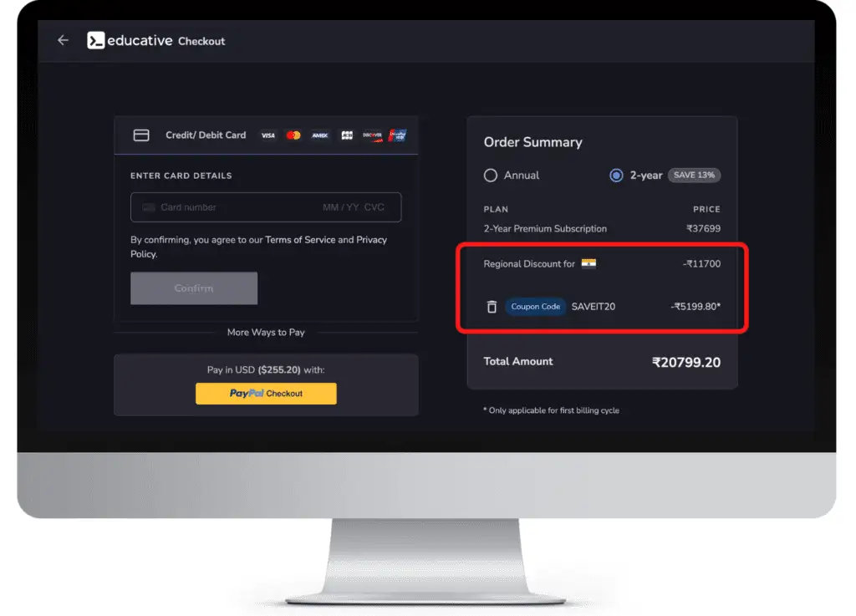Open the Terms of Service link
The image size is (856, 616).
point(300,240)
